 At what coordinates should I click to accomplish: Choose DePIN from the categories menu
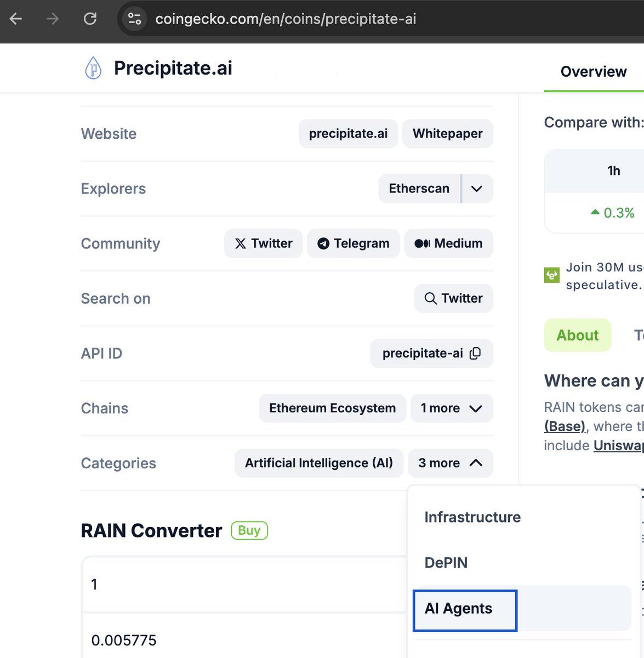[x=446, y=563]
